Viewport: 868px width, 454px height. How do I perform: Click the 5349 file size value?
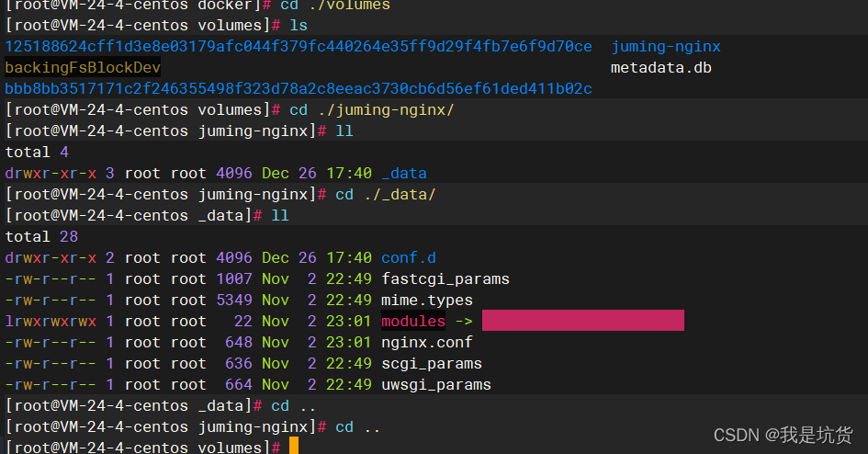(234, 301)
